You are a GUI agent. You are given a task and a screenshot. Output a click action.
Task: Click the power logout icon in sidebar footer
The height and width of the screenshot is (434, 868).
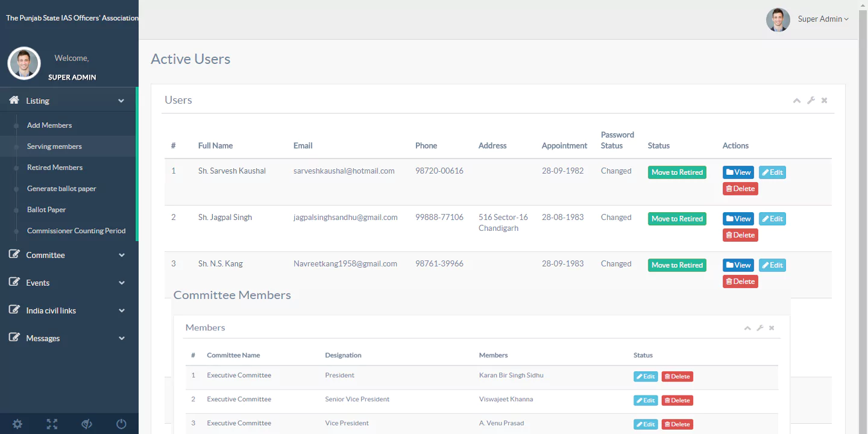coord(121,424)
